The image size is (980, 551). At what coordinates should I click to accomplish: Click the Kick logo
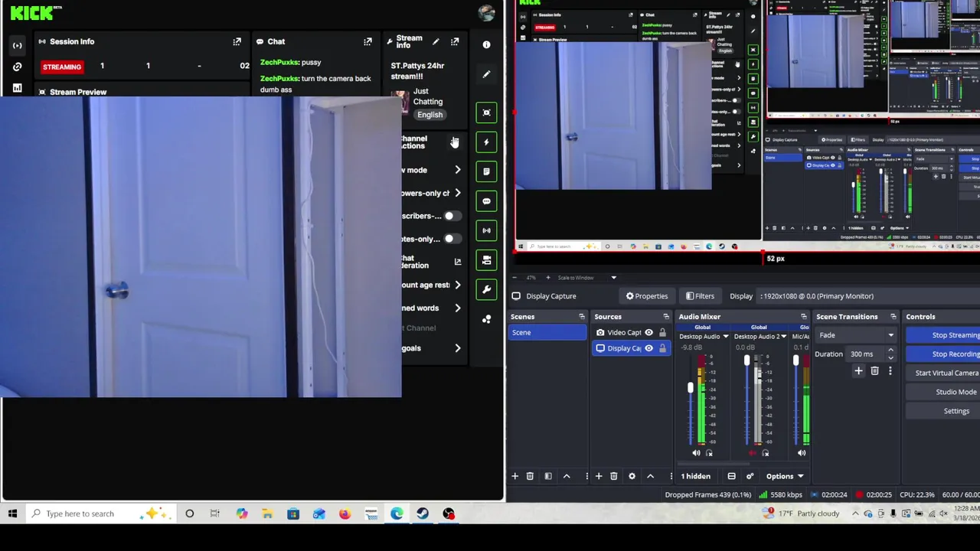coord(32,12)
